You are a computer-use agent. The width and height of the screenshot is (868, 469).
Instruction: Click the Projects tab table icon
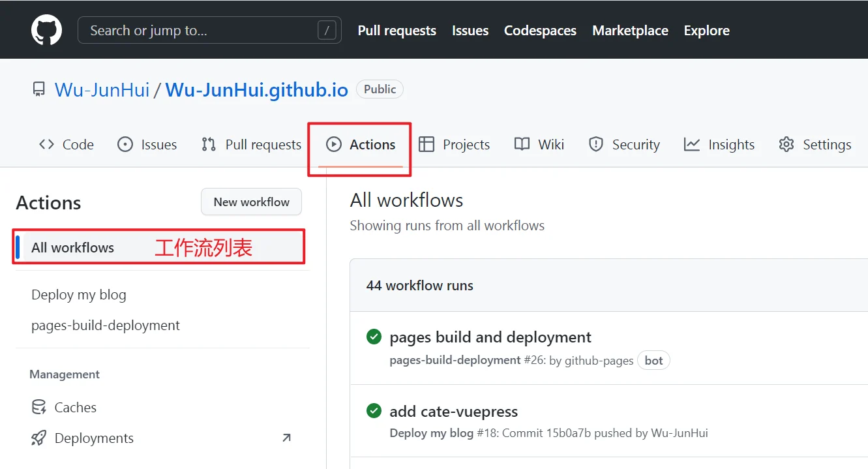(427, 144)
